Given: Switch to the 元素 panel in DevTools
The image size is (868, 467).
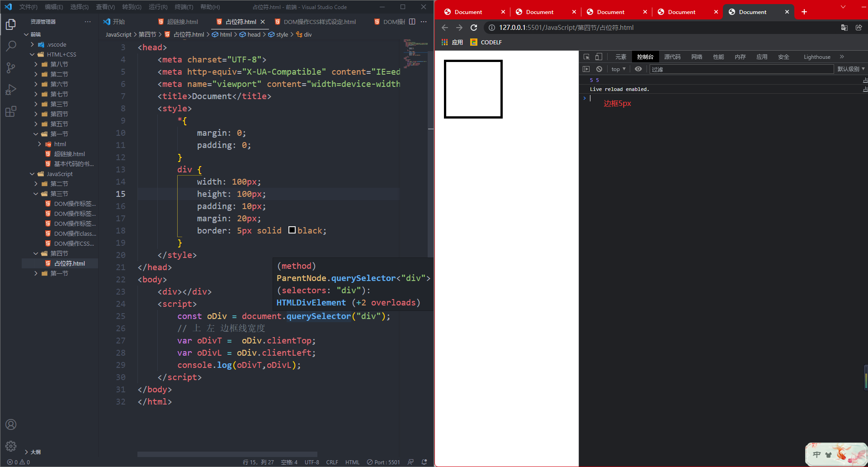Looking at the screenshot, I should [x=620, y=57].
